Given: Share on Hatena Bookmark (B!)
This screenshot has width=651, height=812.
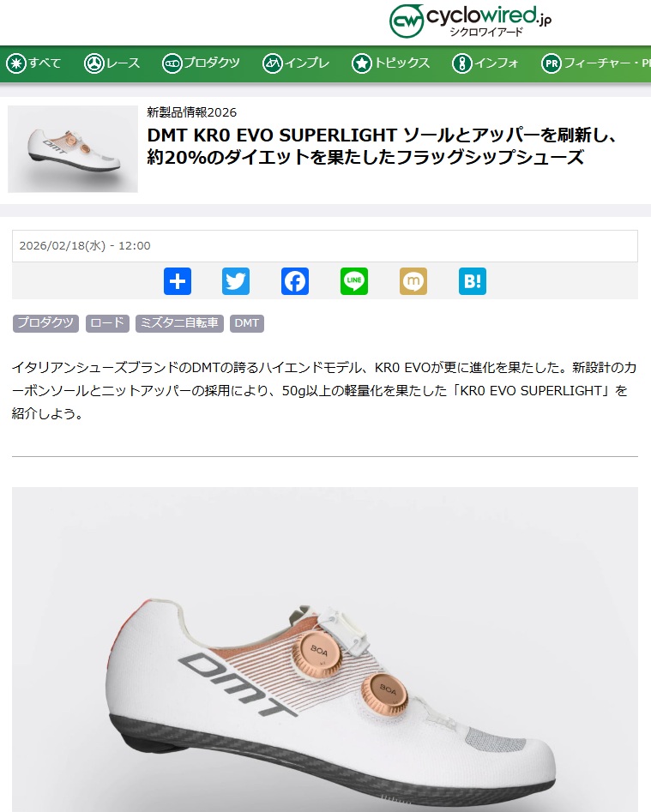Looking at the screenshot, I should coord(473,281).
